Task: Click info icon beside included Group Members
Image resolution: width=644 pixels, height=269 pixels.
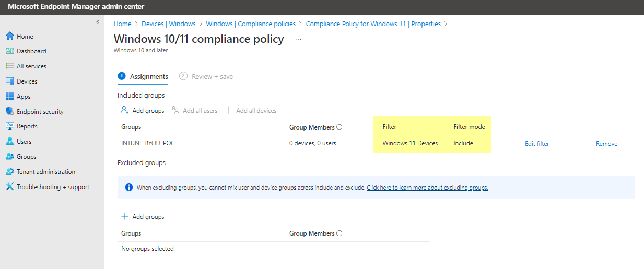Action: coord(339,127)
